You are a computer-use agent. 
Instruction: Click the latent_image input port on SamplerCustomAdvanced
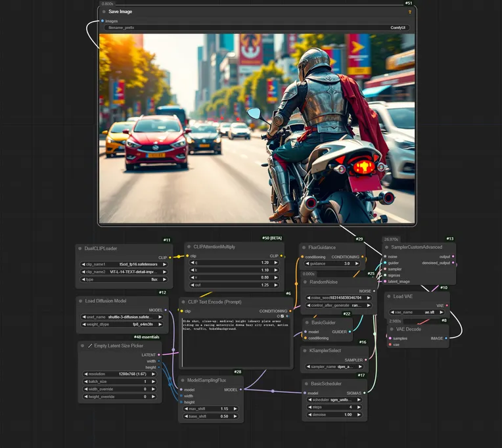coord(385,281)
